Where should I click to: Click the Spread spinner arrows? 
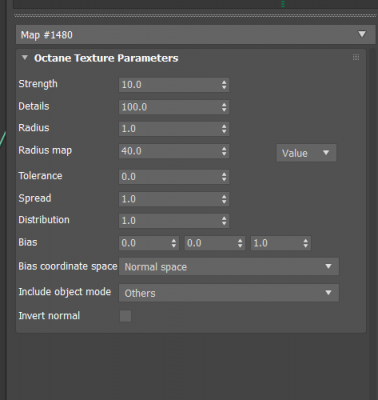point(224,199)
